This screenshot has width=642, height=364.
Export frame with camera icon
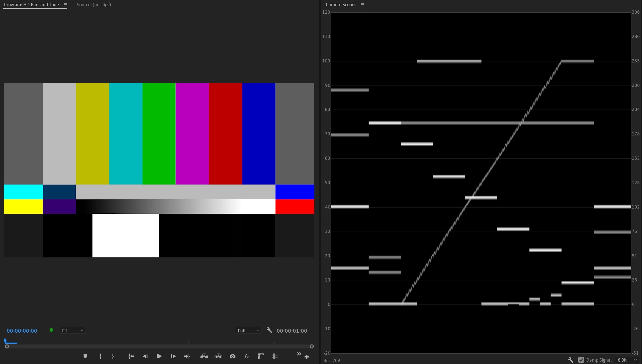pos(232,356)
